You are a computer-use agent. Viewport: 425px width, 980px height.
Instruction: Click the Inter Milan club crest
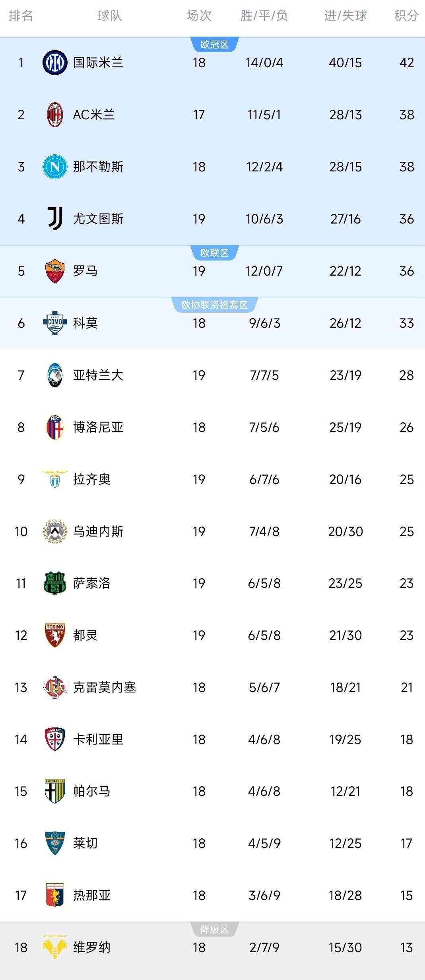[x=55, y=63]
